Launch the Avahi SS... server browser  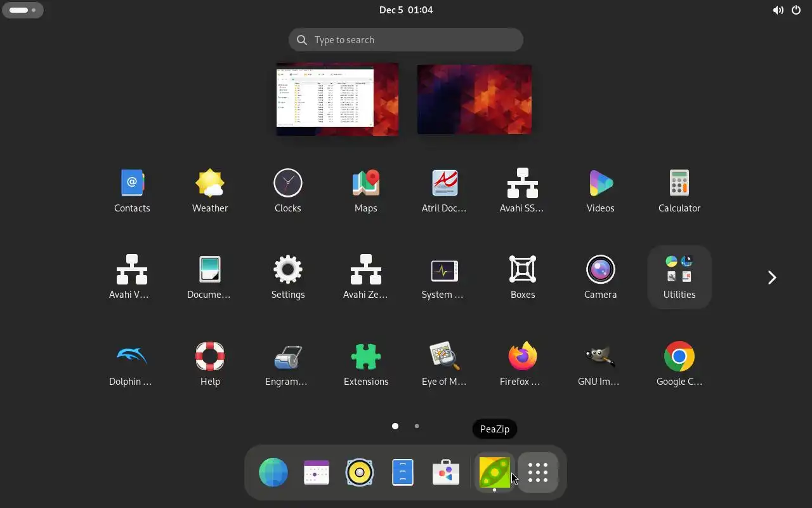pyautogui.click(x=522, y=190)
